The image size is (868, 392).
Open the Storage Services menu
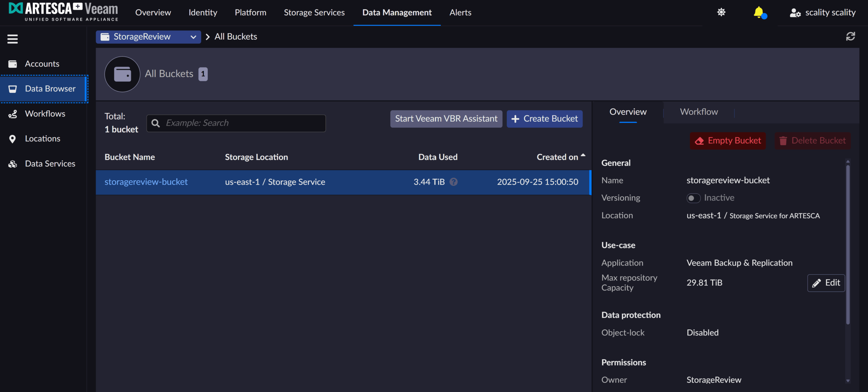(314, 13)
